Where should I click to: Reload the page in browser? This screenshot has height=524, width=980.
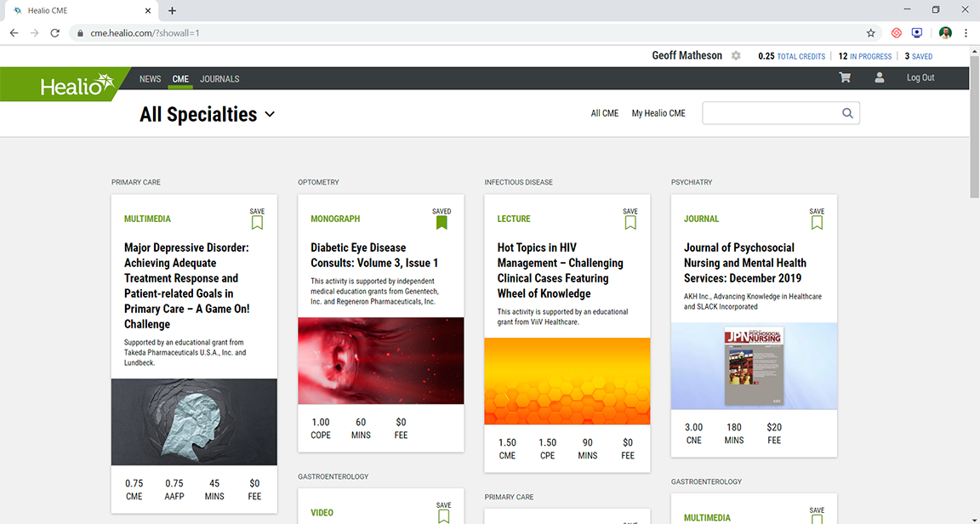coord(55,33)
